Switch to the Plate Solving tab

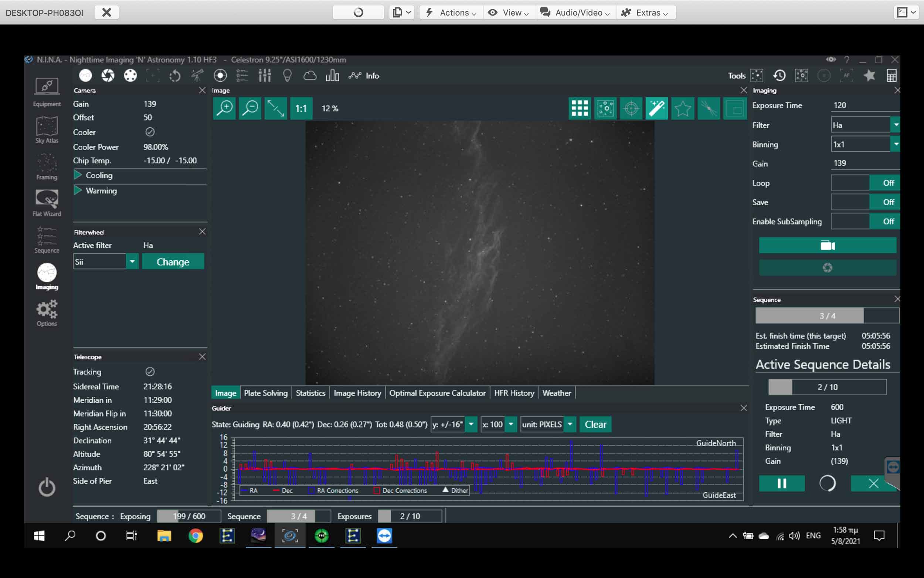265,393
